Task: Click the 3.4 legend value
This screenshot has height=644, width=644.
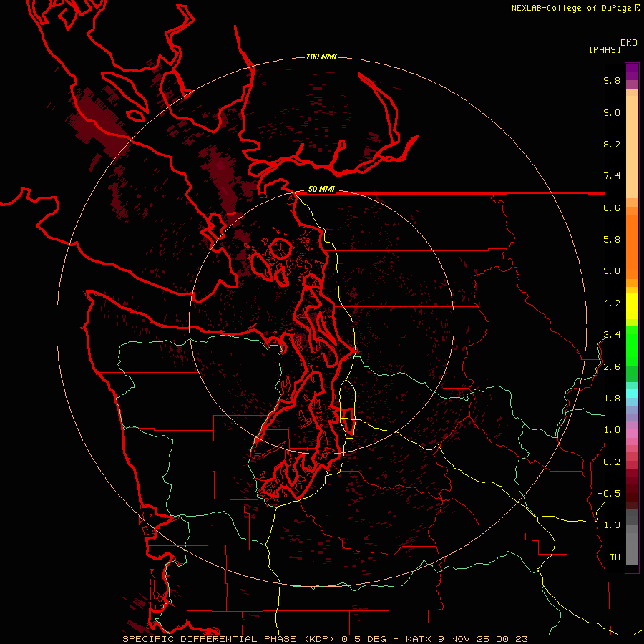Action: pos(612,335)
